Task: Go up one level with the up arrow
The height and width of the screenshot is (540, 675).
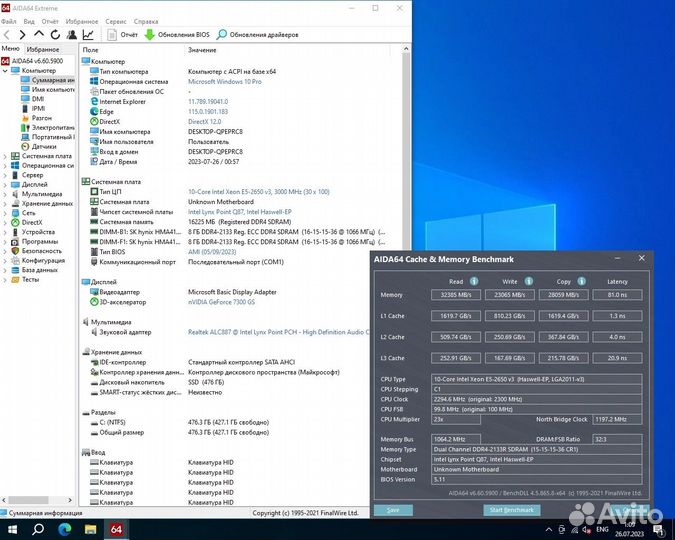Action: coord(39,34)
